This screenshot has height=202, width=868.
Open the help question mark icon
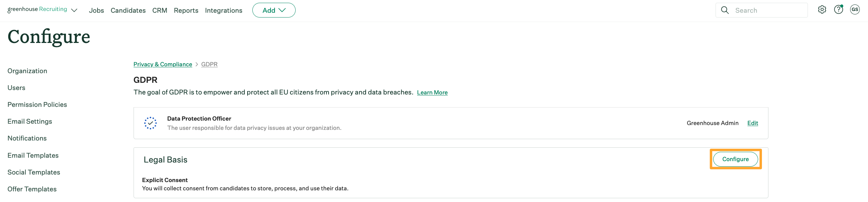tap(838, 10)
